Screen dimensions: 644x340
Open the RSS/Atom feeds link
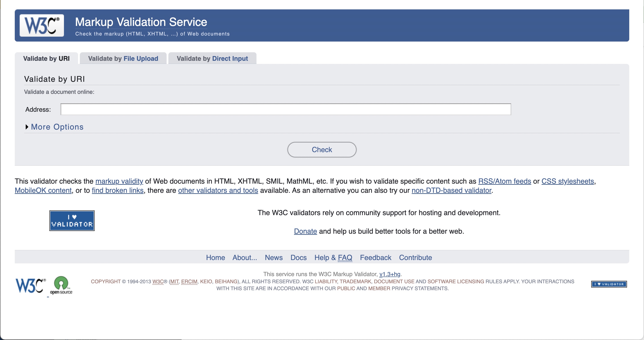[x=505, y=181]
